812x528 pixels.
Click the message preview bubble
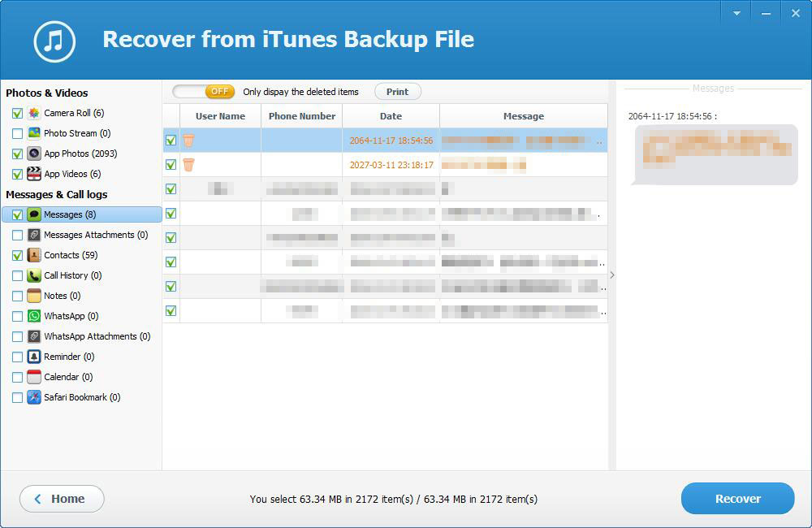tap(716, 154)
